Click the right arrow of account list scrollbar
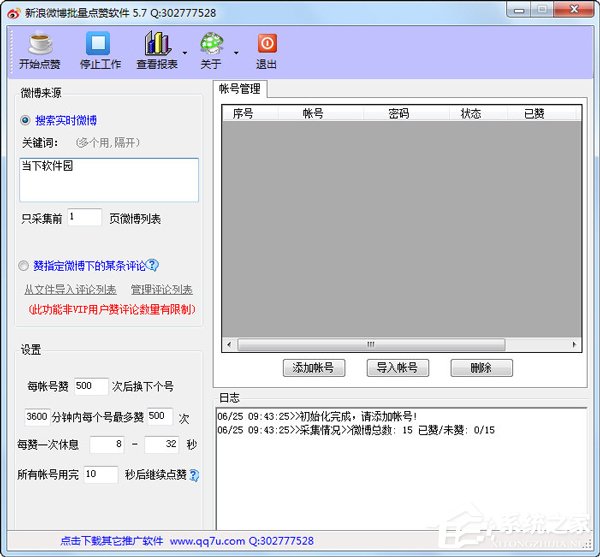 (x=574, y=344)
